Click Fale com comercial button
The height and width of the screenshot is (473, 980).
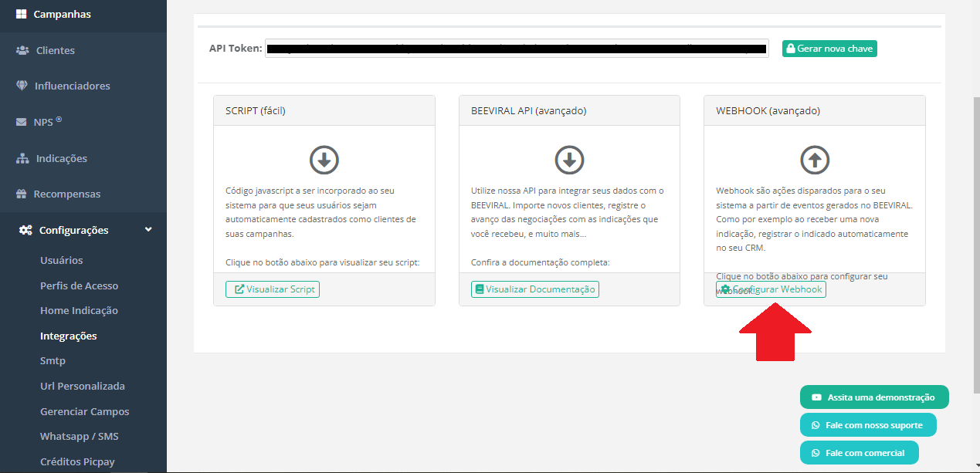859,453
